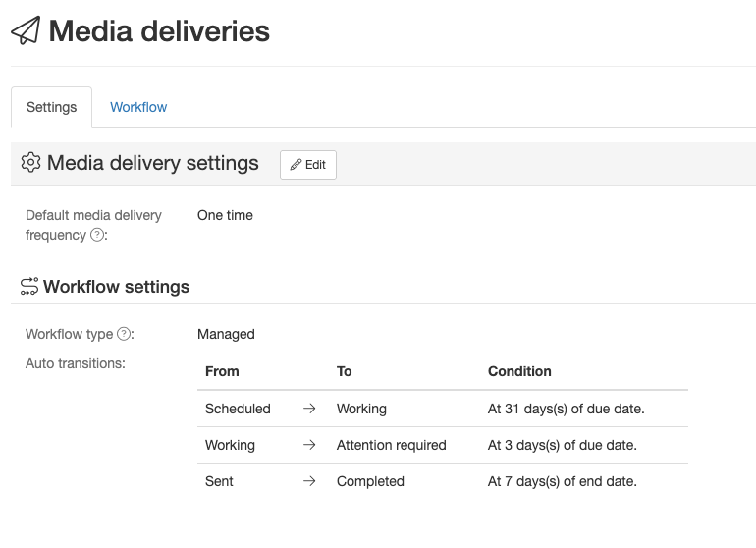Click the Media deliveries page heading
This screenshot has width=756, height=548.
[x=159, y=31]
